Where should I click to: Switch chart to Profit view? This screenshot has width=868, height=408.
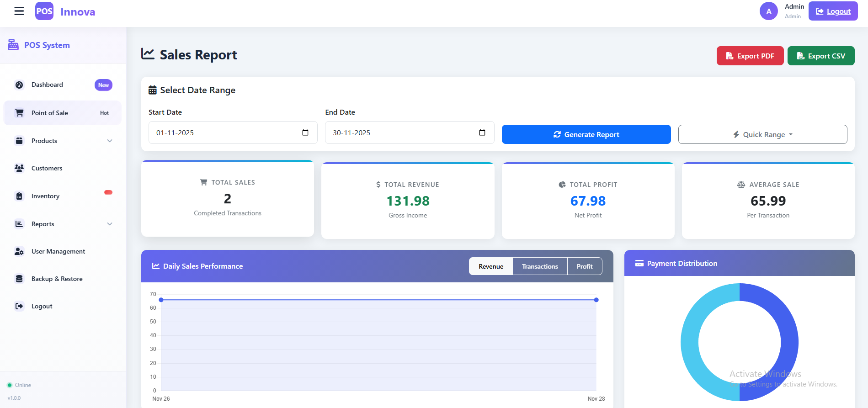pyautogui.click(x=584, y=266)
